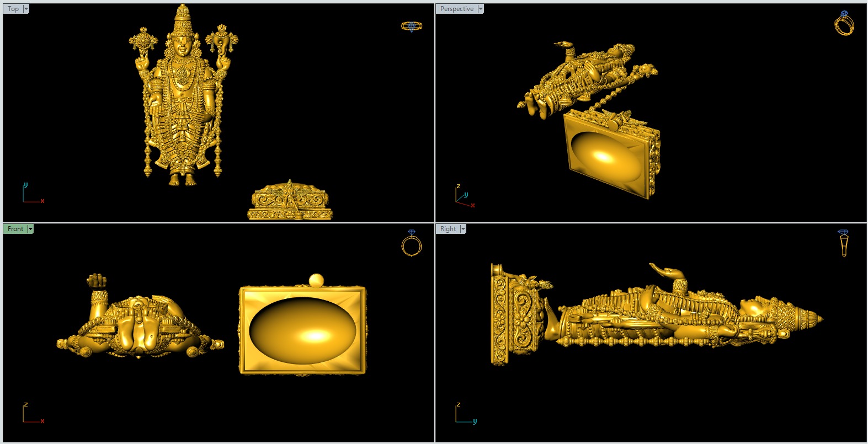Image resolution: width=868 pixels, height=444 pixels.
Task: Click the ZX axis indicator in Front viewport
Action: [33, 413]
